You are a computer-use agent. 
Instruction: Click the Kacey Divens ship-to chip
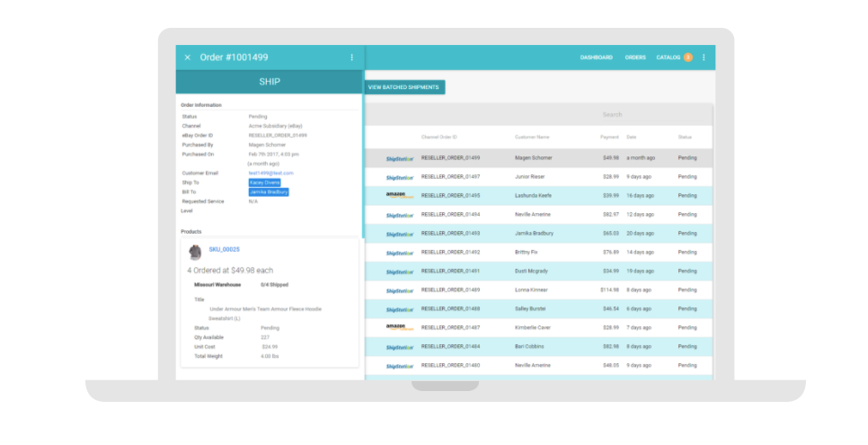264,182
